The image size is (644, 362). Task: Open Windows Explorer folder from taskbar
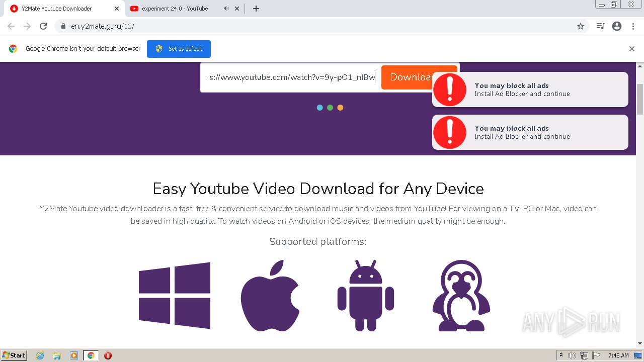[57, 355]
